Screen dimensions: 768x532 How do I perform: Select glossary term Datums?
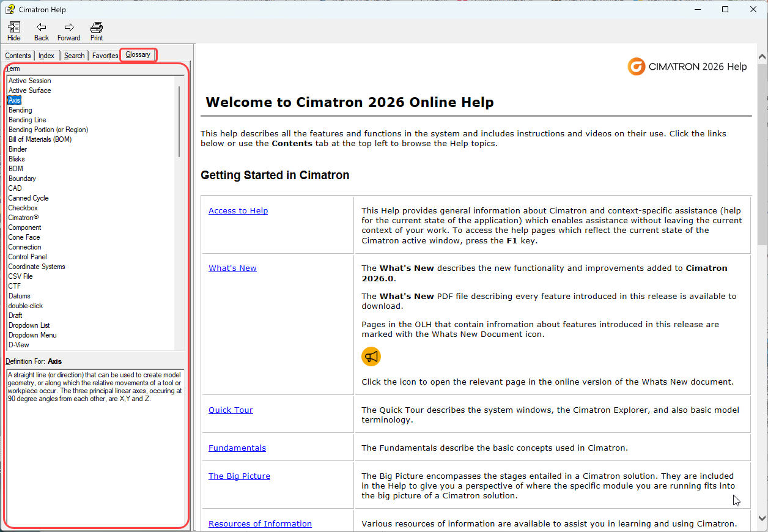coord(20,296)
